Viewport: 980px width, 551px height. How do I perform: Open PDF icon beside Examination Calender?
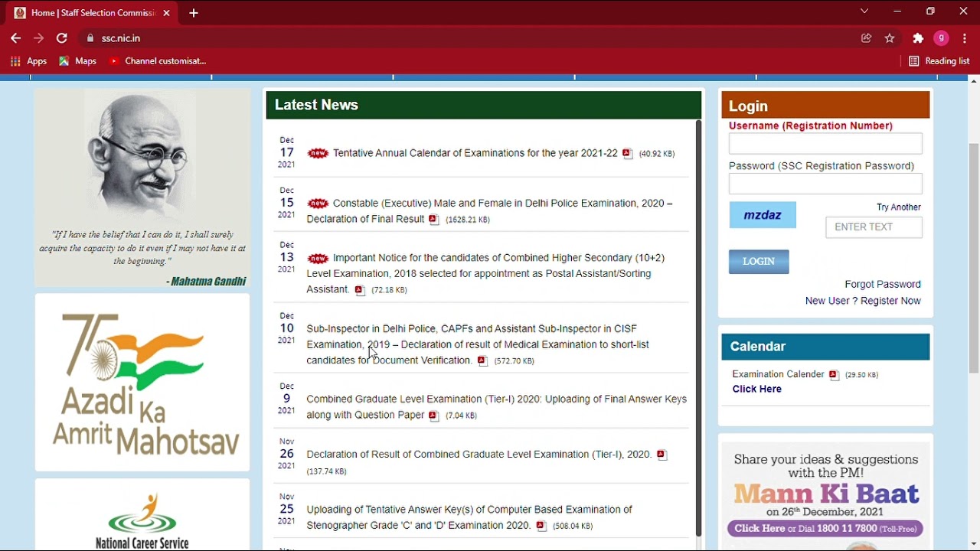pos(834,375)
